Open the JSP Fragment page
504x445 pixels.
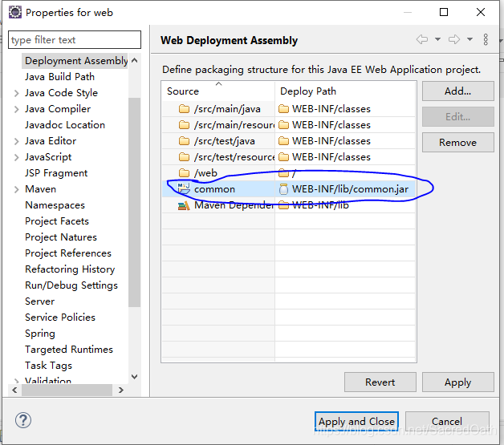[56, 173]
